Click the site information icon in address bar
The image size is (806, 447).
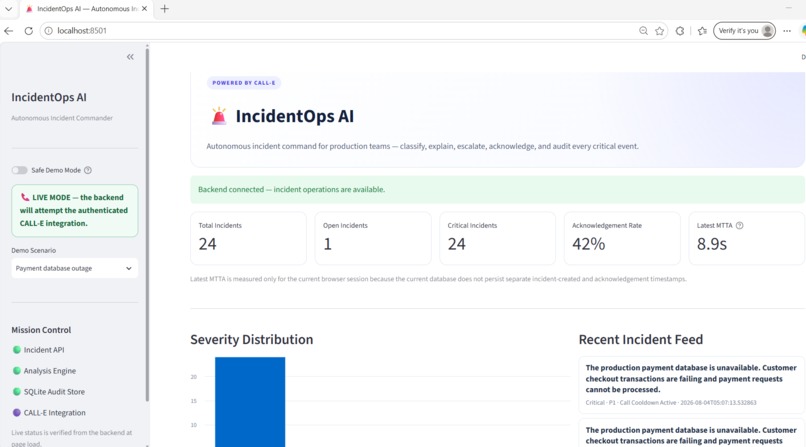[x=48, y=31]
